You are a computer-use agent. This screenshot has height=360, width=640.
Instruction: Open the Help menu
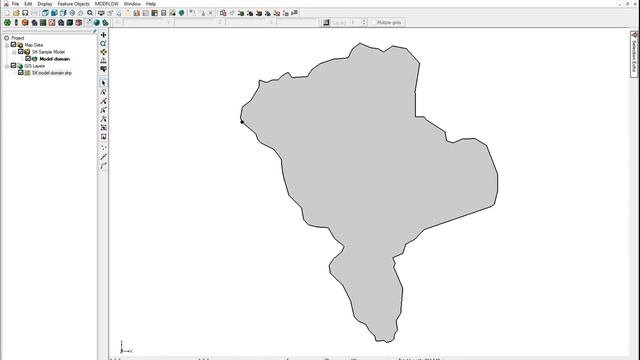pyautogui.click(x=151, y=4)
